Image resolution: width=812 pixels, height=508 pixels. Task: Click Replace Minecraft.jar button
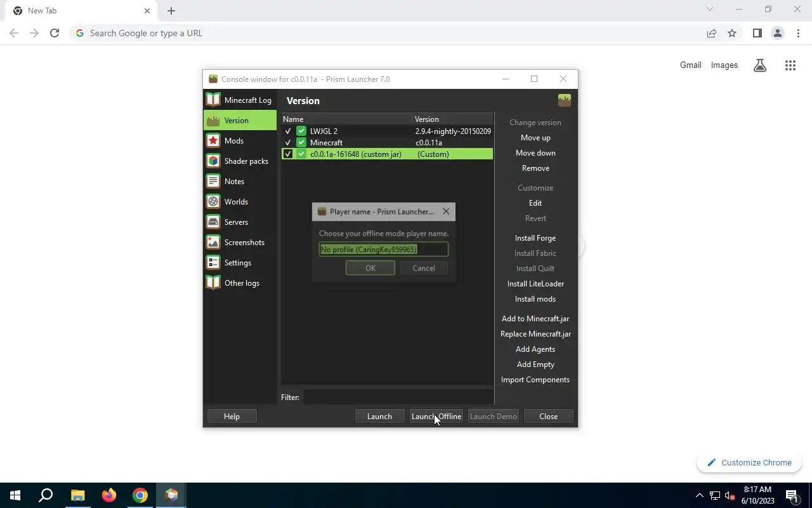[535, 334]
